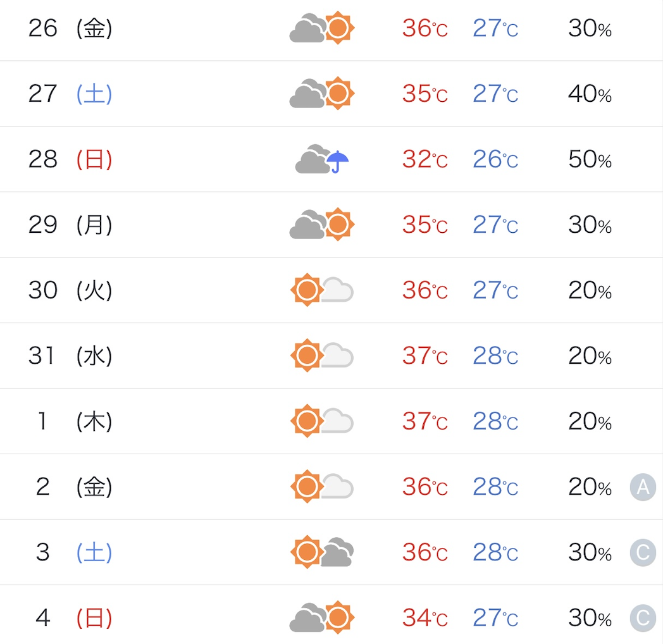Click the cloudy-sunny icon for day 26
Screen dimensions: 663x644
[322, 28]
